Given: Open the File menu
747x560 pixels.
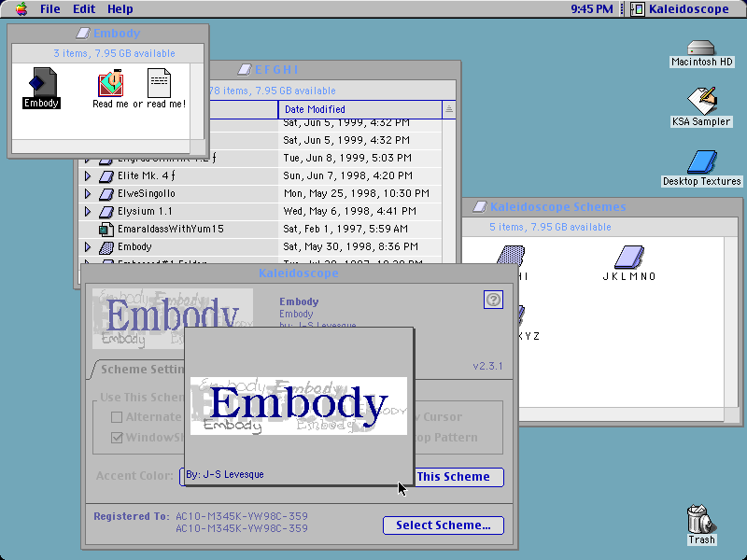Looking at the screenshot, I should click(50, 9).
